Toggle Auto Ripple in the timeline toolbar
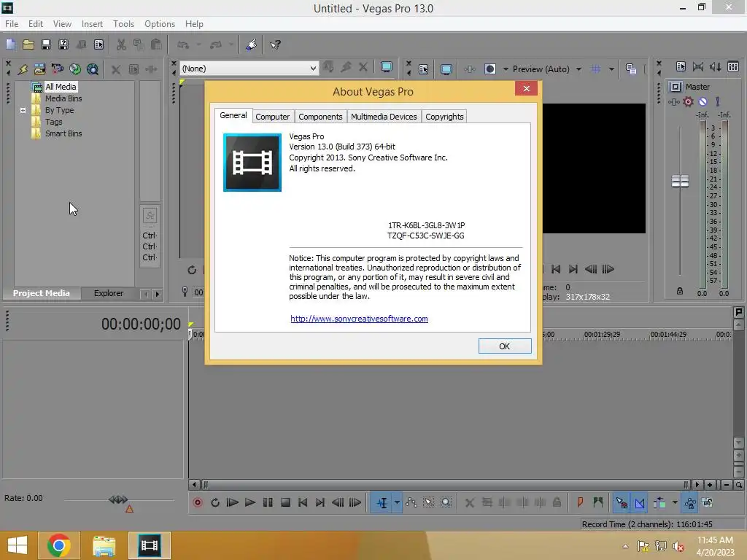Screen dimensions: 747x560 click(659, 502)
